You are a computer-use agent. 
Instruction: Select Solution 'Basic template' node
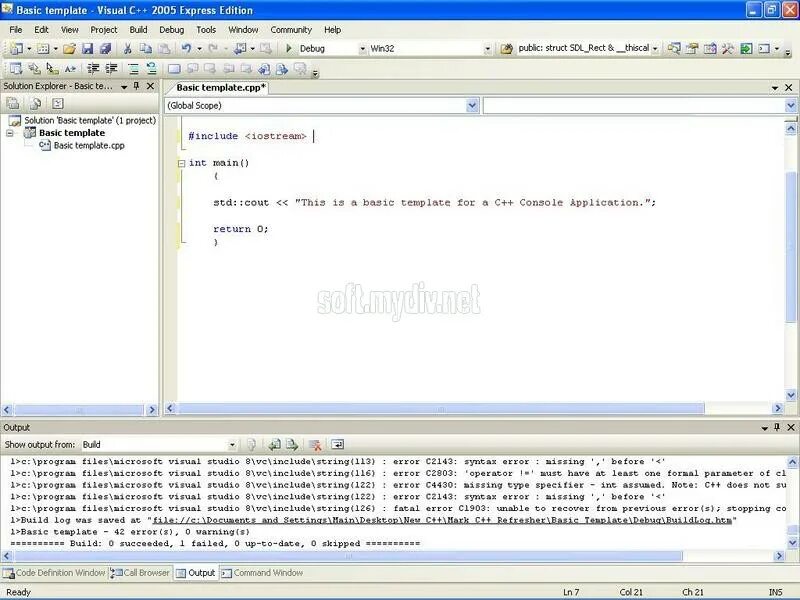tap(90, 120)
